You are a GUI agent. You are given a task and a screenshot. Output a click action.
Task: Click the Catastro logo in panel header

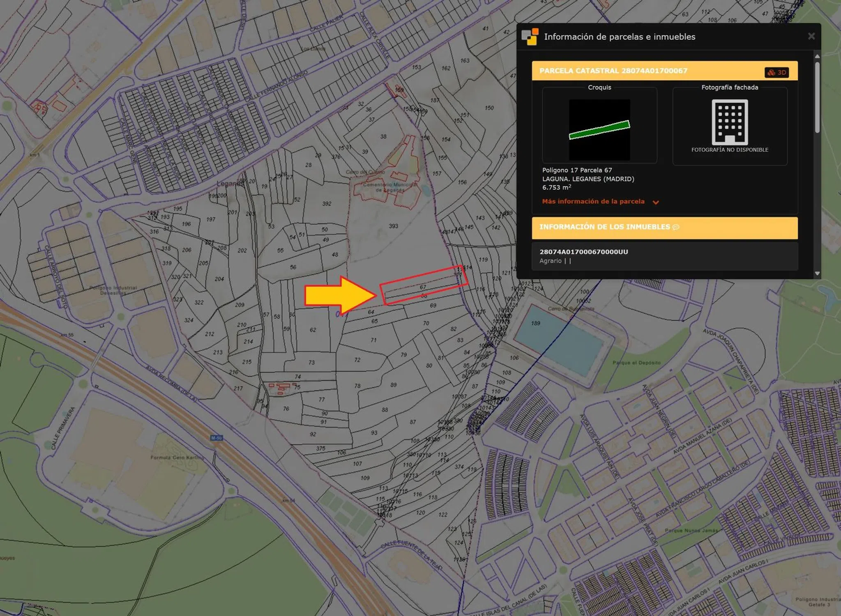point(530,37)
